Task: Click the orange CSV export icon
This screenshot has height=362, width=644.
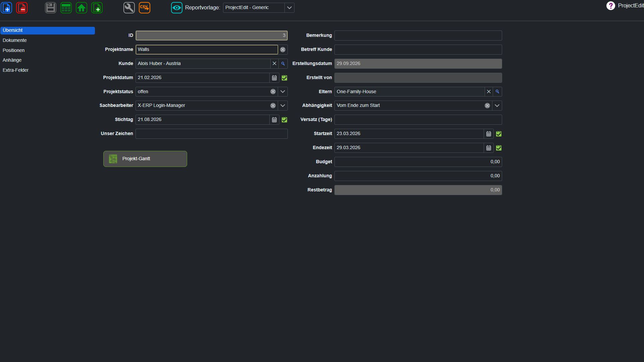Action: point(145,7)
